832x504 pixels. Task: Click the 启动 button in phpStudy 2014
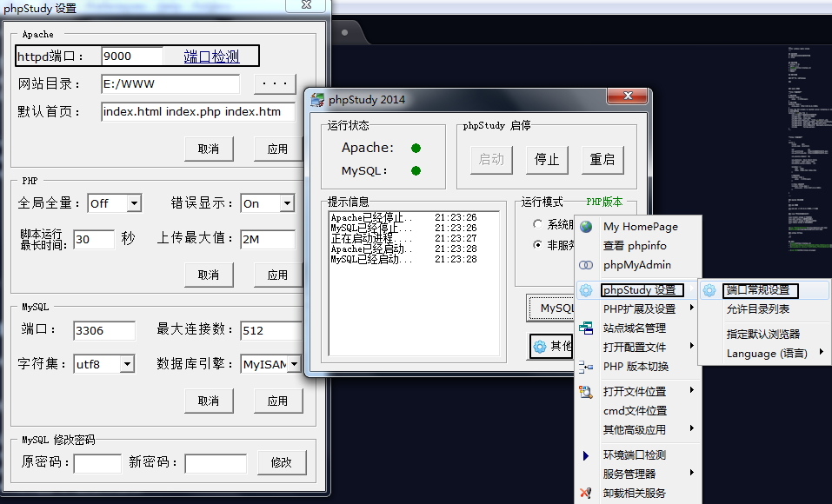tap(491, 160)
